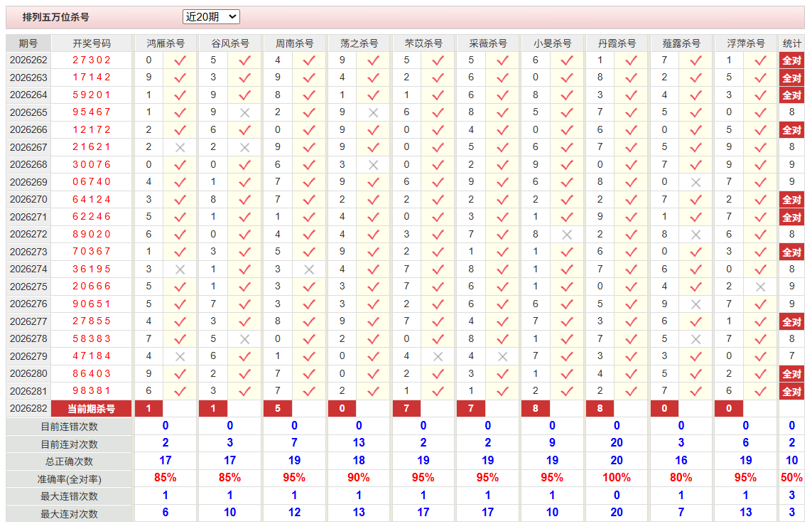
Task: Click the 50% value in the 统计 column
Action: pyautogui.click(x=792, y=478)
